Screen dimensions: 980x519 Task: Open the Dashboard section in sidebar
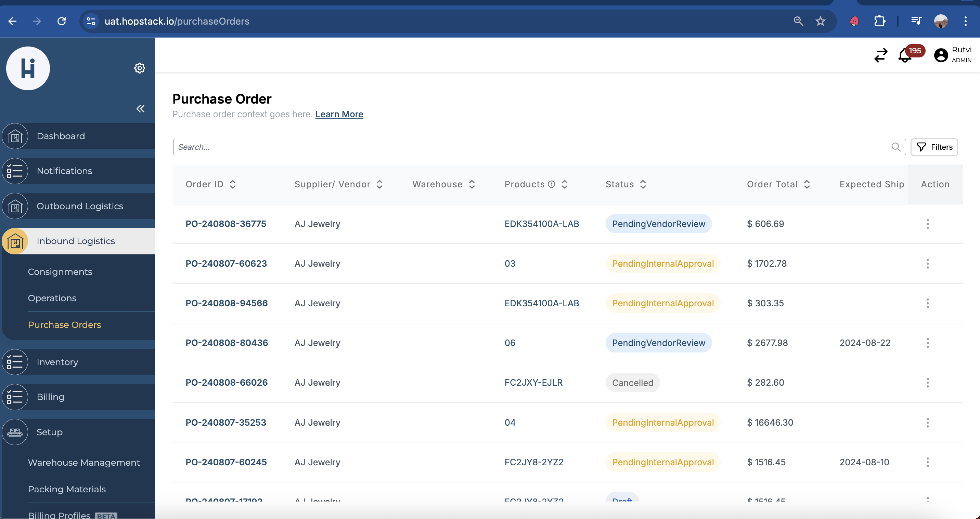(x=61, y=136)
